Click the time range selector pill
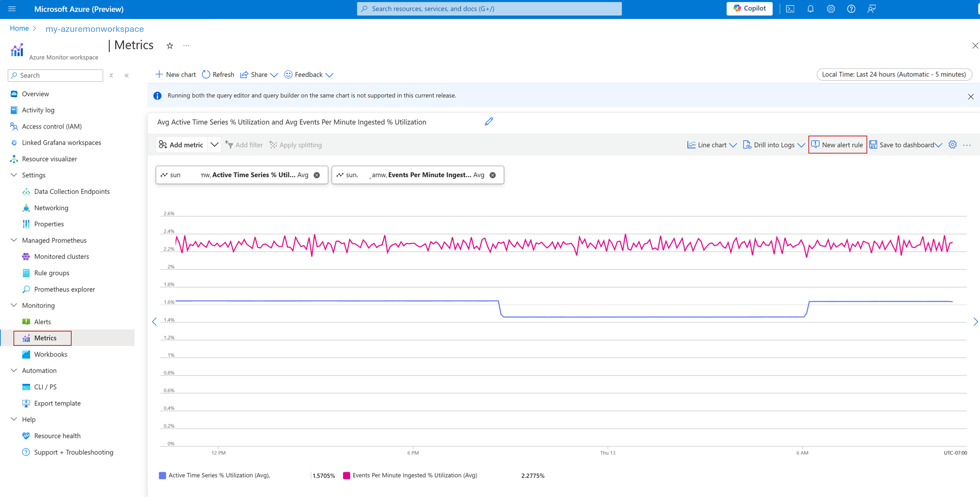980x497 pixels. [x=894, y=75]
